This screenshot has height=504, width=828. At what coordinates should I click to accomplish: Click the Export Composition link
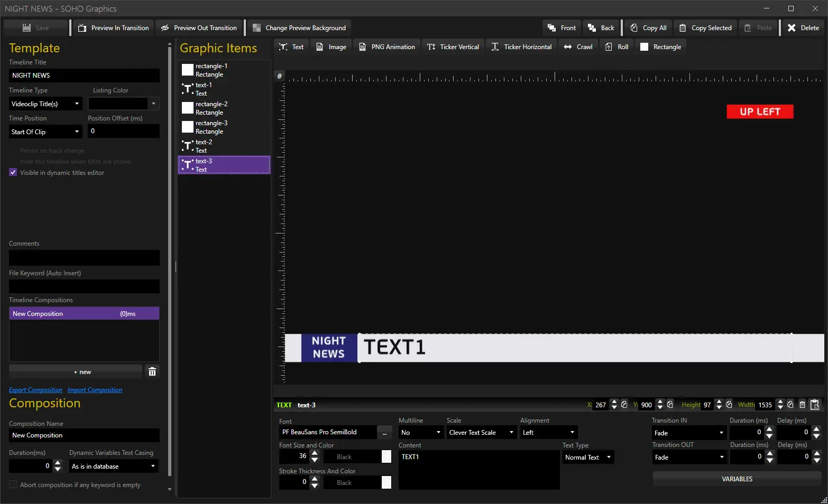pos(35,390)
